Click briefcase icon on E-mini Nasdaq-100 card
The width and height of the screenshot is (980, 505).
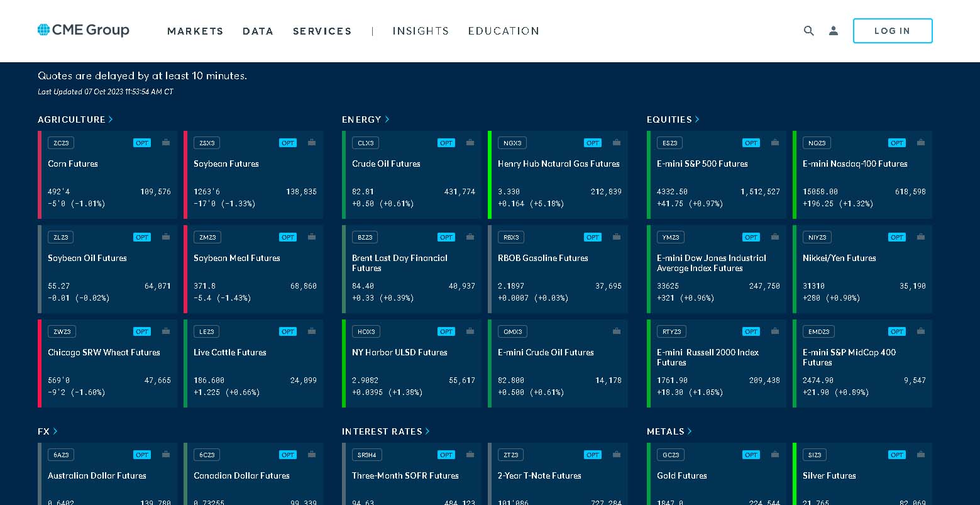(921, 143)
